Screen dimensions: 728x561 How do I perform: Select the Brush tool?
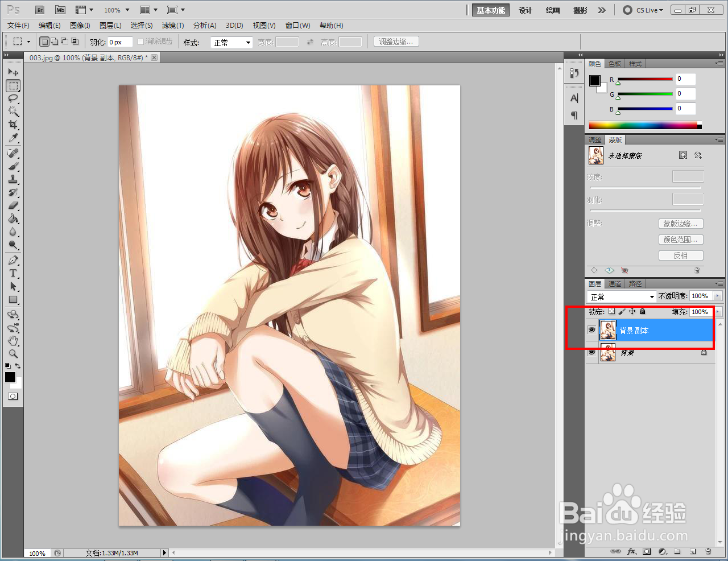point(13,167)
